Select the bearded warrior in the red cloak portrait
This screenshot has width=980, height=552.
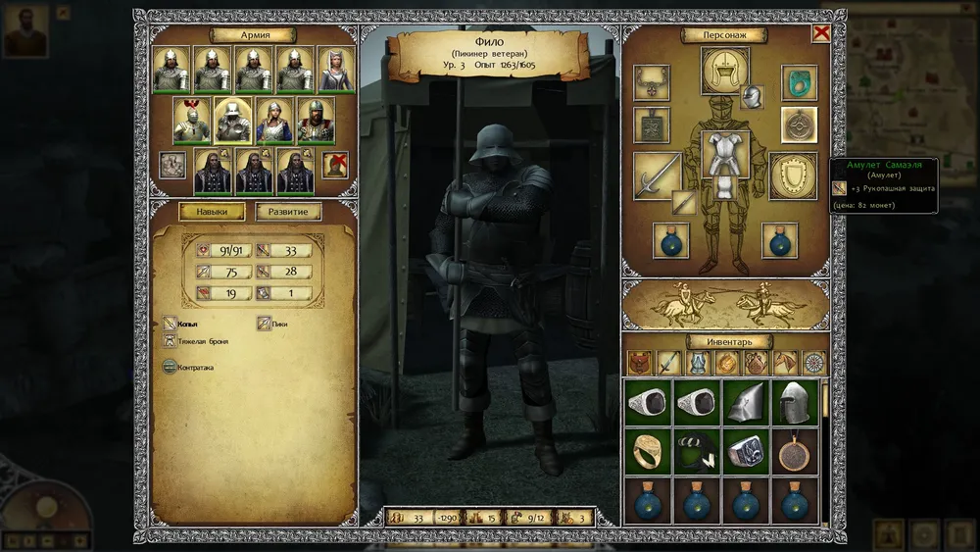(x=317, y=121)
